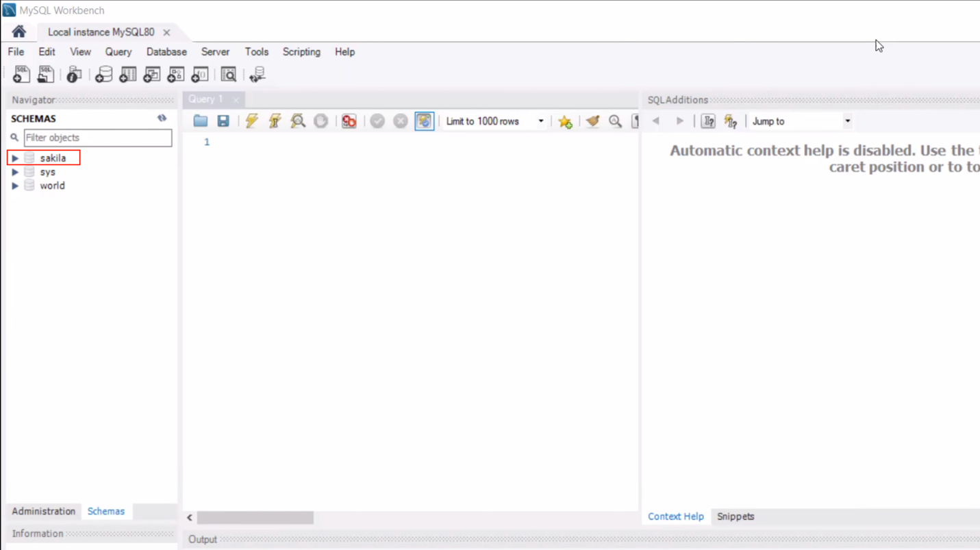Screen dimensions: 980x550
Task: Go to the Workbench home screen
Action: click(x=18, y=32)
